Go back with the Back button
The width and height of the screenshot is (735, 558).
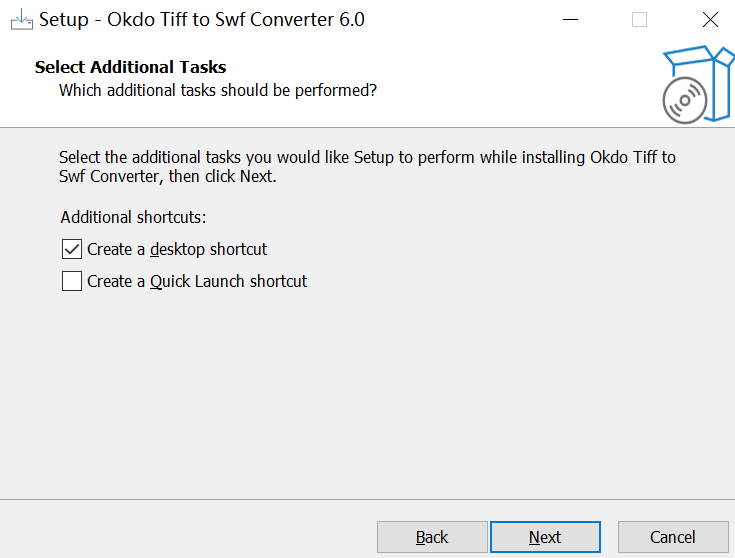point(432,537)
